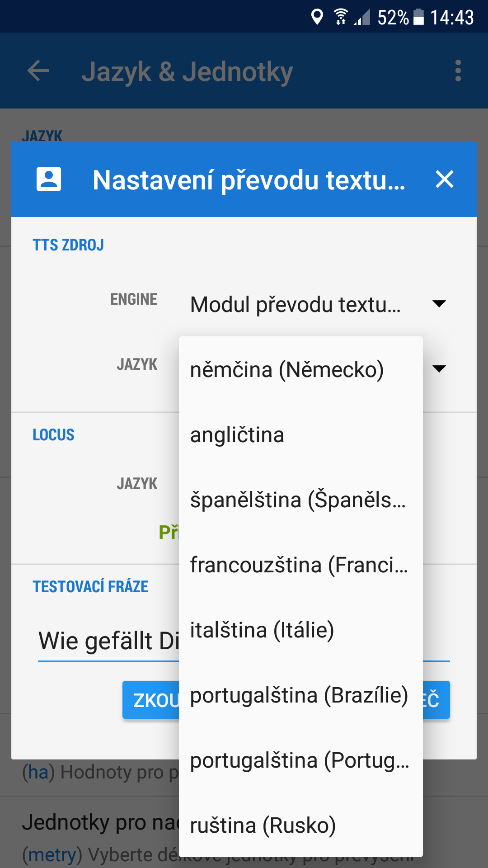The height and width of the screenshot is (868, 488).
Task: Choose portugalština (Brazílie) option
Action: pyautogui.click(x=299, y=695)
